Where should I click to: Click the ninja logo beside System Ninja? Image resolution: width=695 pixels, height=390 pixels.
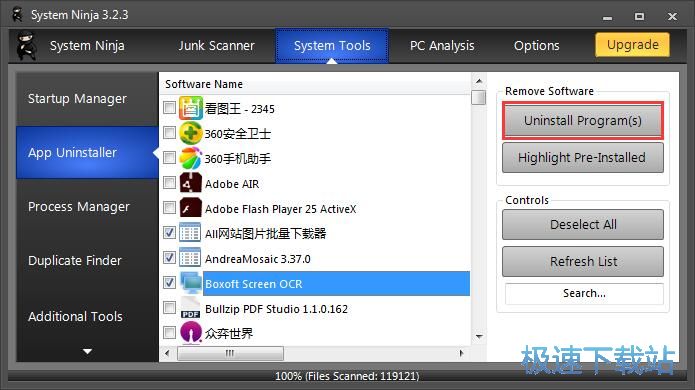click(x=27, y=46)
